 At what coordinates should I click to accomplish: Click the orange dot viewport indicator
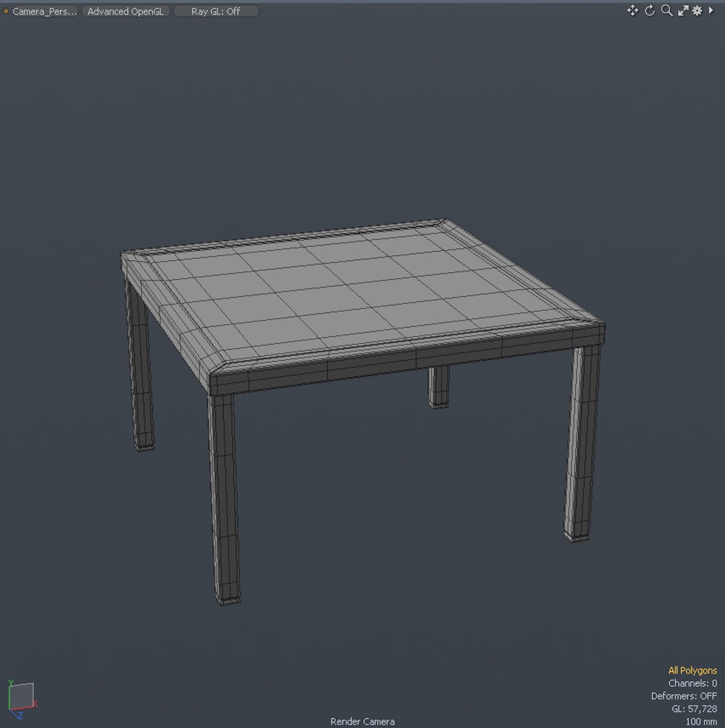coord(5,11)
